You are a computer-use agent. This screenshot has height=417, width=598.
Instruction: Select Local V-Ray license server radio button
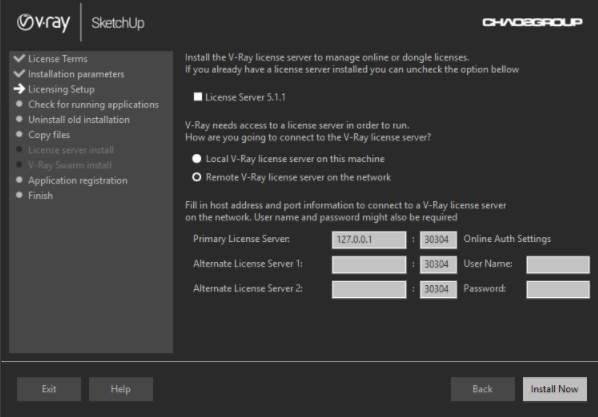click(x=196, y=159)
